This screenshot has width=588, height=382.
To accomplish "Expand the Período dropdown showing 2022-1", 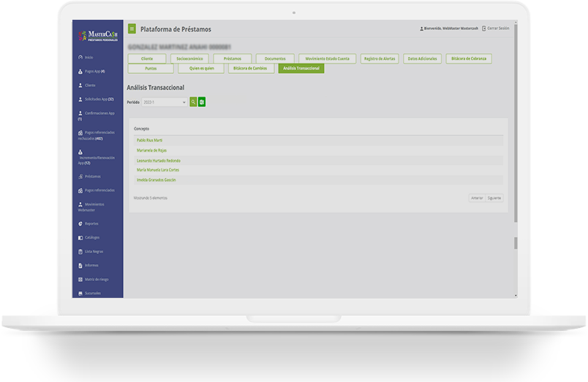I will click(165, 102).
